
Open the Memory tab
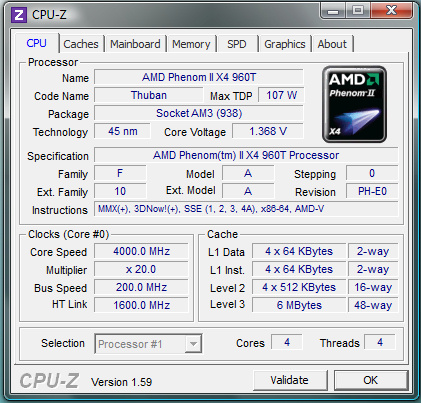point(191,44)
